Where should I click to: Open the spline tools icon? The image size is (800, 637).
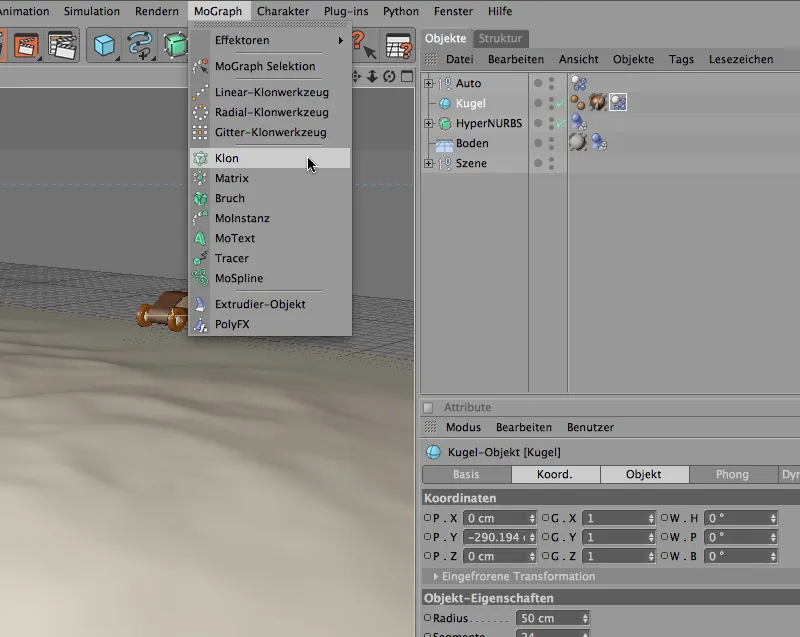tap(140, 45)
